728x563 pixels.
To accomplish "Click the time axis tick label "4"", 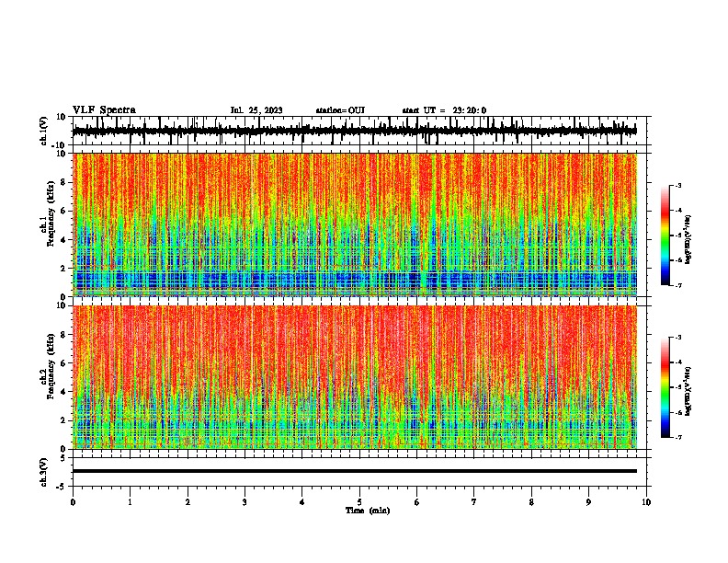I will 302,502.
